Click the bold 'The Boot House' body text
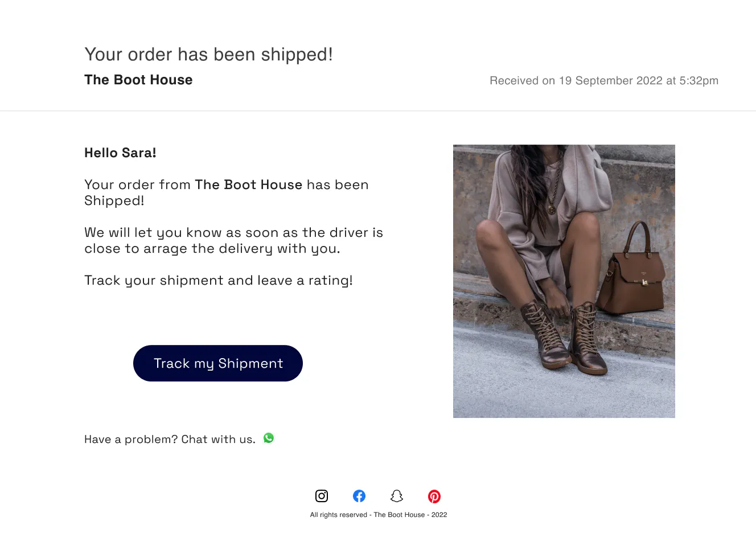Image resolution: width=756 pixels, height=538 pixels. coord(249,184)
